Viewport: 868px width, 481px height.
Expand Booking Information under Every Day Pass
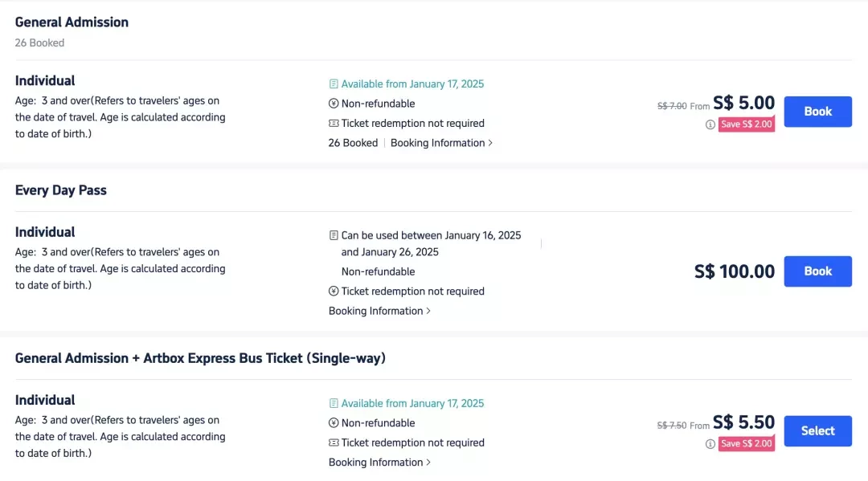(x=379, y=312)
